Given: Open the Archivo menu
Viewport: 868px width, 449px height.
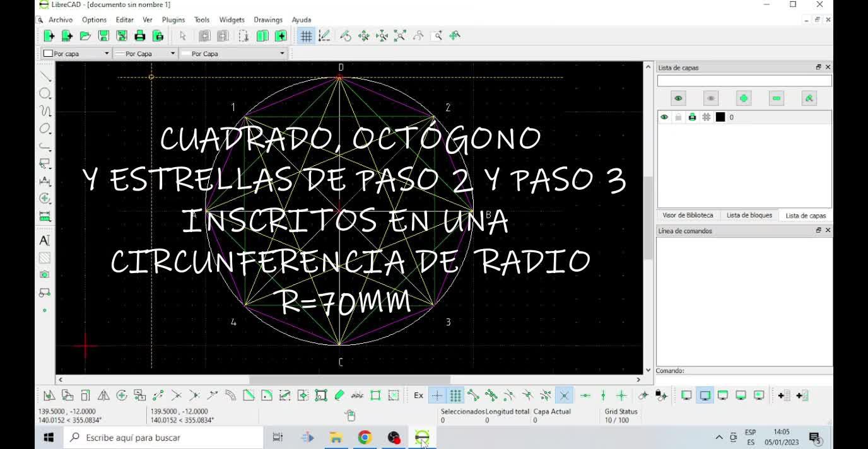Looking at the screenshot, I should (61, 20).
